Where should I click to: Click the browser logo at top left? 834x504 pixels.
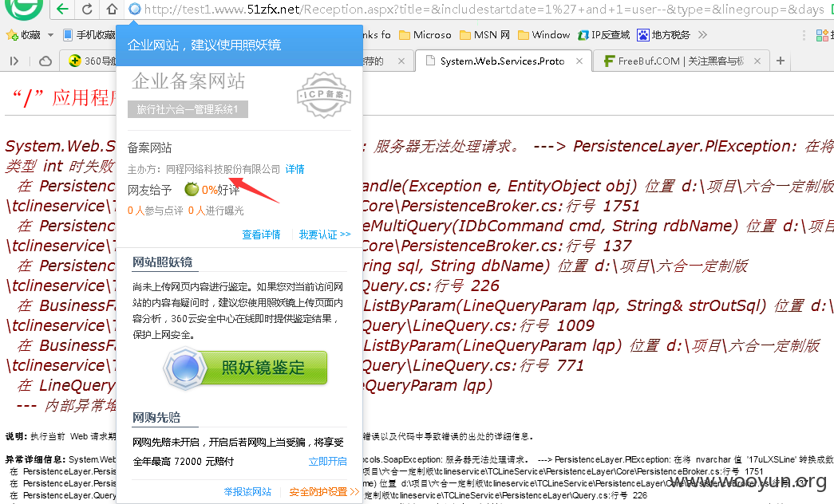(24, 7)
